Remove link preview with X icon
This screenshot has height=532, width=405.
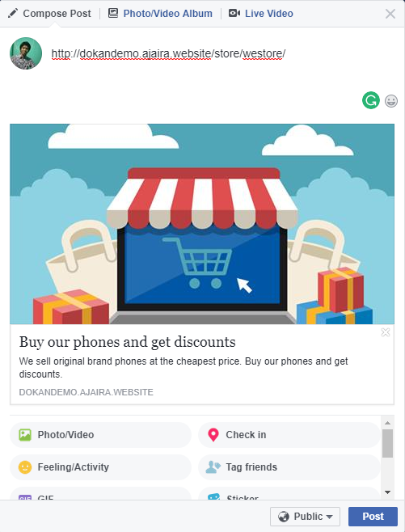tap(386, 332)
